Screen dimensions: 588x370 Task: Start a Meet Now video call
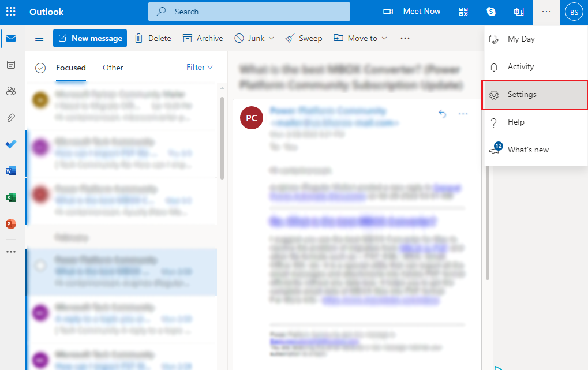412,12
